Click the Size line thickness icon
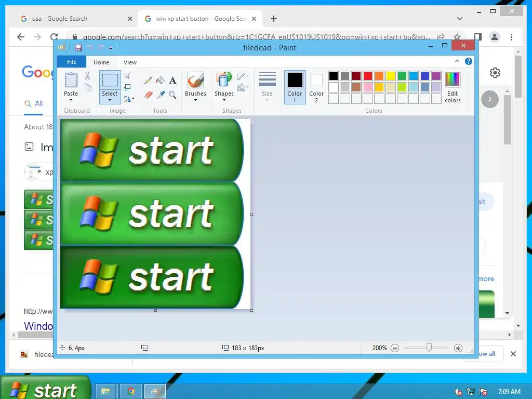 click(x=268, y=80)
